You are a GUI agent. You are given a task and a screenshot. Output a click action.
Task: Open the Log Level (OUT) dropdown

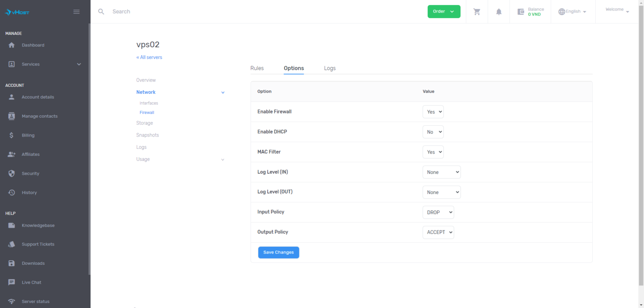pos(441,192)
